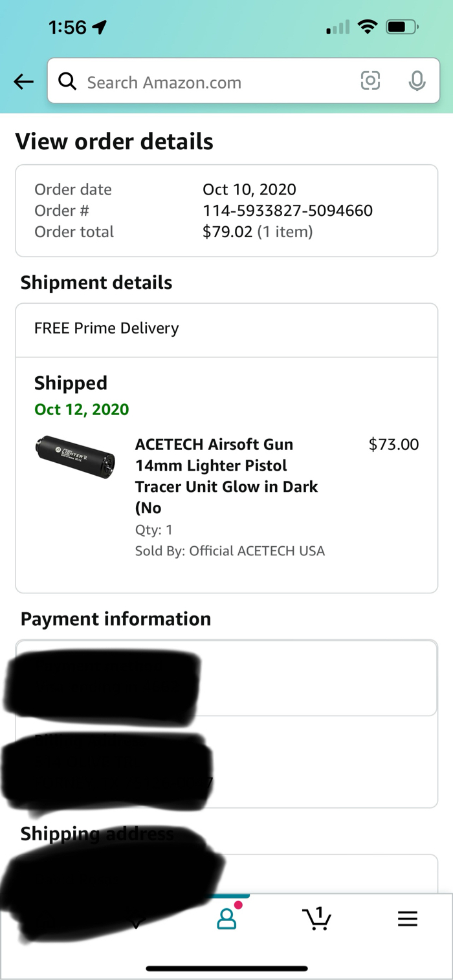Viewport: 453px width, 980px height.
Task: Tap the Oct 12, 2020 shipped date
Action: click(82, 409)
